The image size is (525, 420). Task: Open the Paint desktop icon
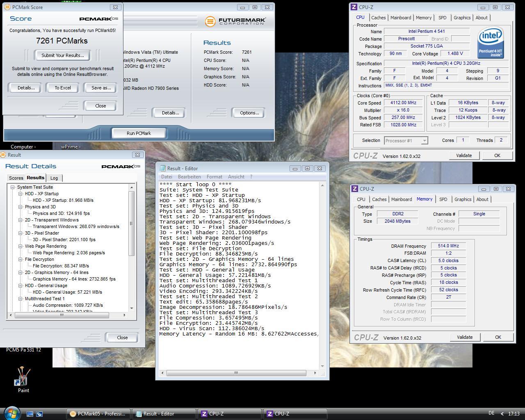(23, 380)
